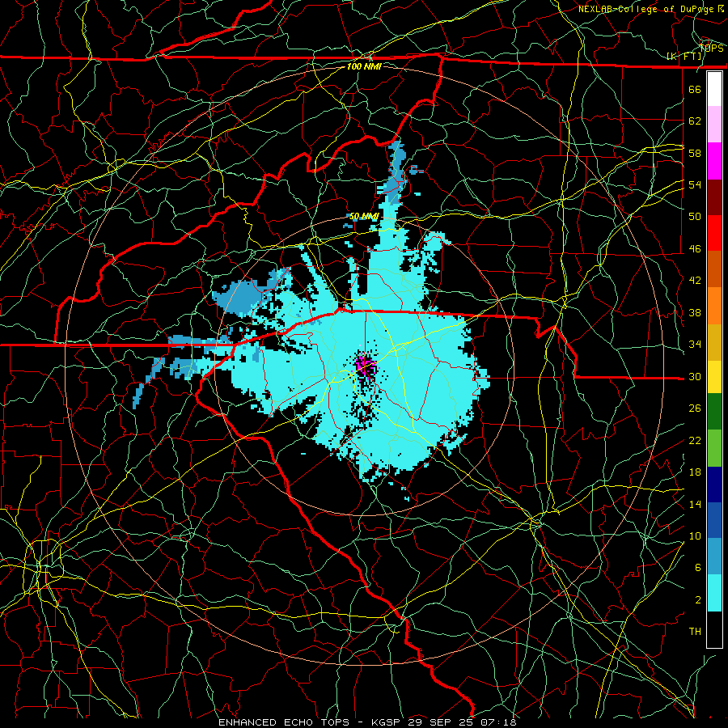This screenshot has height=728, width=728.
Task: Select the TOPS legend heading
Action: pos(711,48)
